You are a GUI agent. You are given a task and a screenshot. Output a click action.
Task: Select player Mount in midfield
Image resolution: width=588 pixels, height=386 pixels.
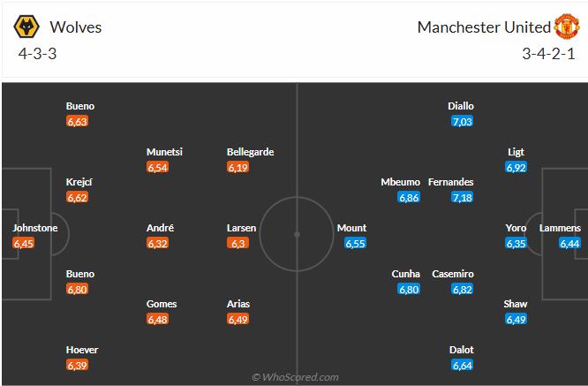coord(351,228)
